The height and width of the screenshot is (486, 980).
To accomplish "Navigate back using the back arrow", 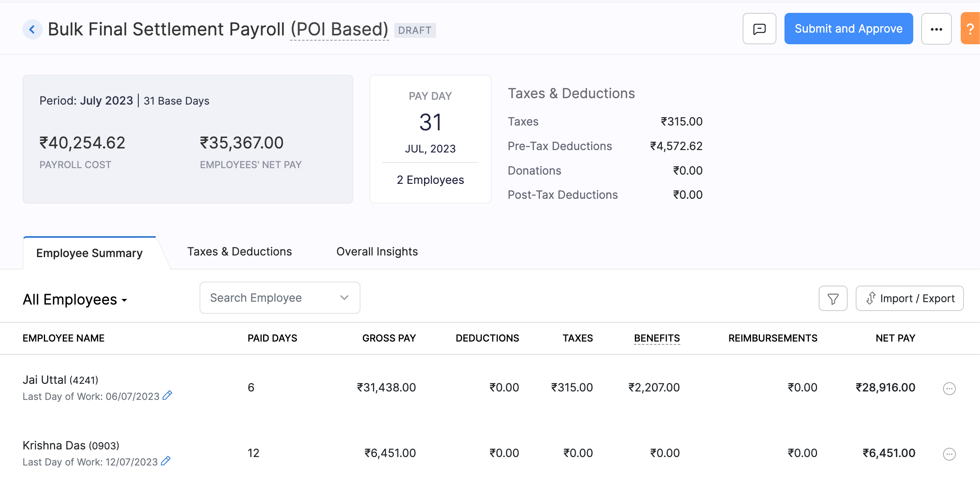I will tap(32, 29).
